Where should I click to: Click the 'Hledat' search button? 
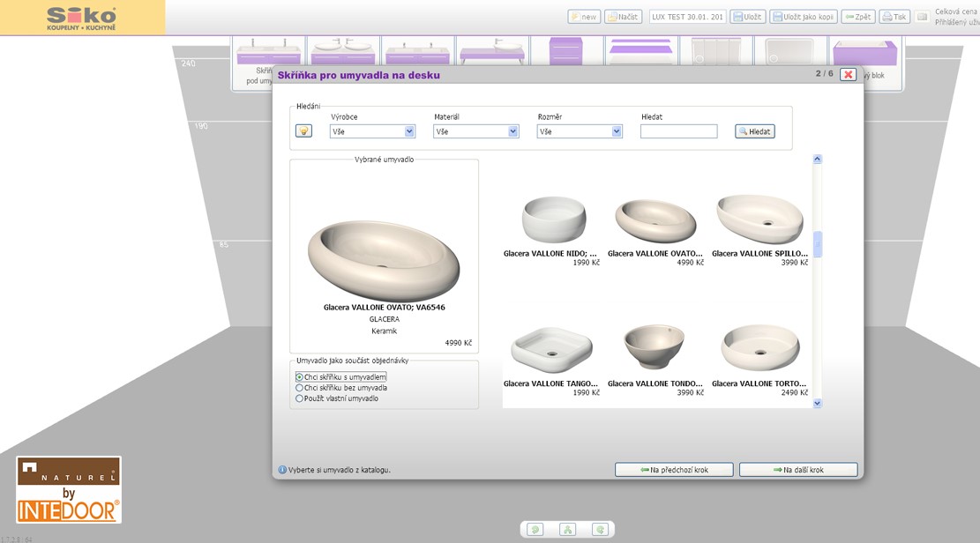coord(755,131)
